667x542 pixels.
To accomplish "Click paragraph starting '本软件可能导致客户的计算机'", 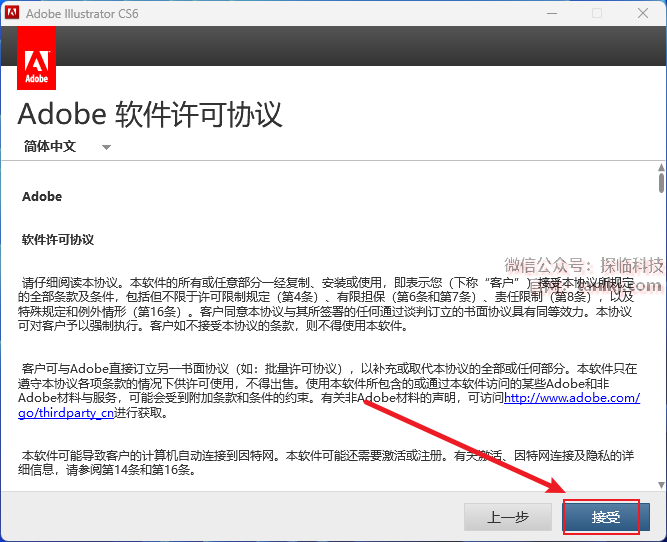I will point(326,463).
